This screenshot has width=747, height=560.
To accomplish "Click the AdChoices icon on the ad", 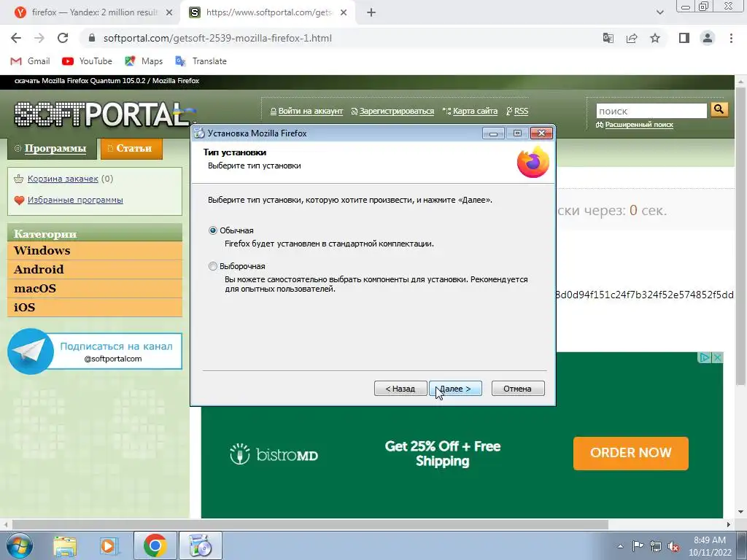I will point(705,357).
